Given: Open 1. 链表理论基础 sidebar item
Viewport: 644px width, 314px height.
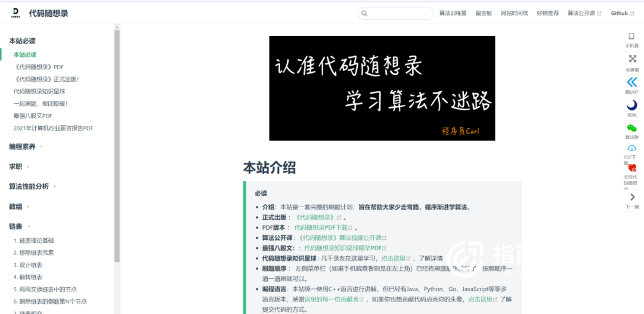Looking at the screenshot, I should (x=33, y=241).
